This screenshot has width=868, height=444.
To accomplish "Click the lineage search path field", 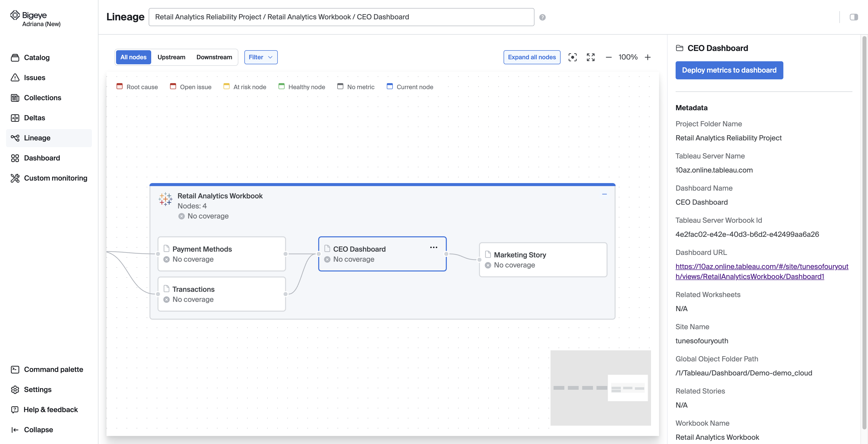I will click(341, 17).
